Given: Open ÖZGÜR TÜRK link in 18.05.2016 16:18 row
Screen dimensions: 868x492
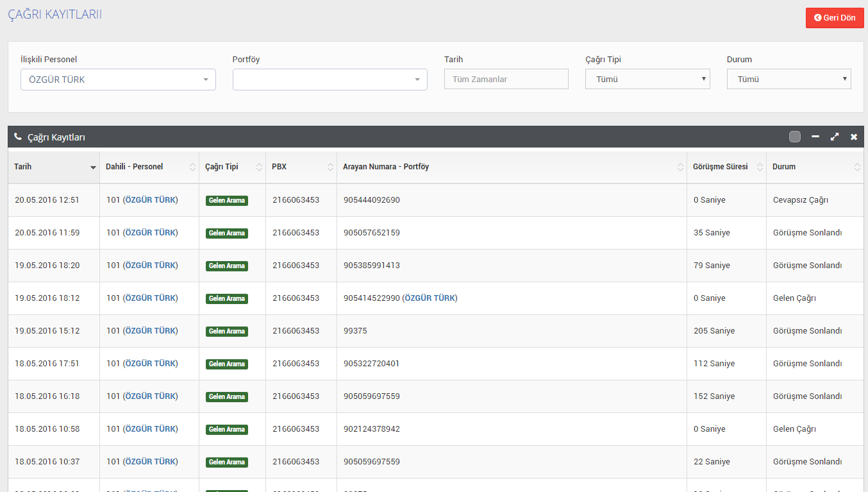Looking at the screenshot, I should click(151, 396).
